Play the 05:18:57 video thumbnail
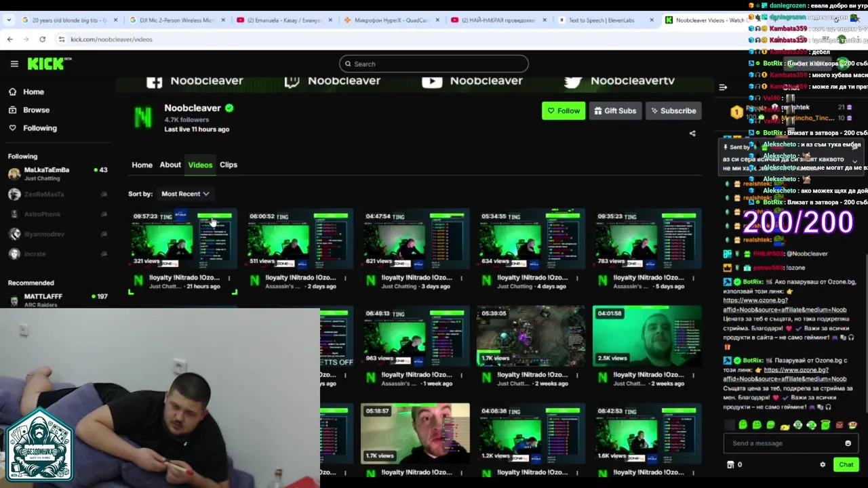The image size is (868, 488). pyautogui.click(x=415, y=434)
